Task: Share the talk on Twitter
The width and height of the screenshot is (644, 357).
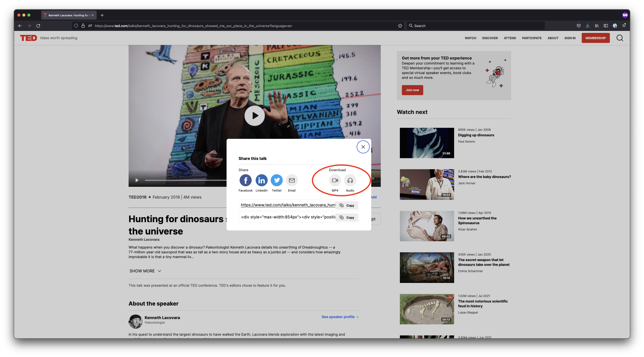Action: coord(277,180)
